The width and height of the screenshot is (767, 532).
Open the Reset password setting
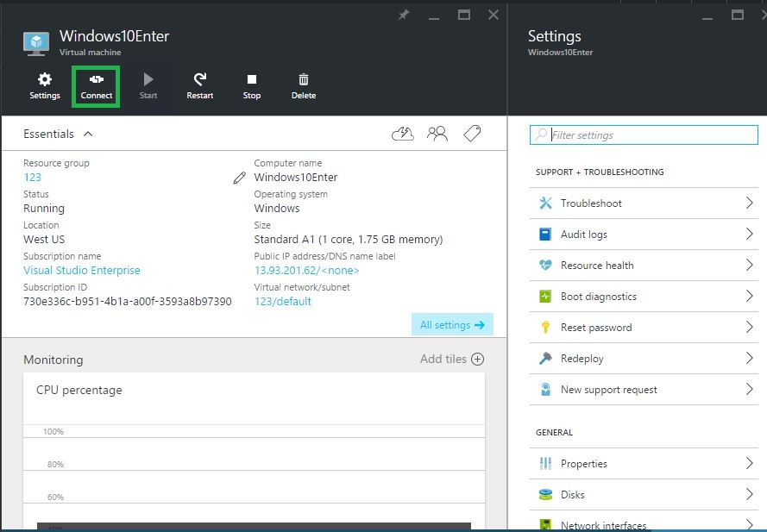(644, 327)
